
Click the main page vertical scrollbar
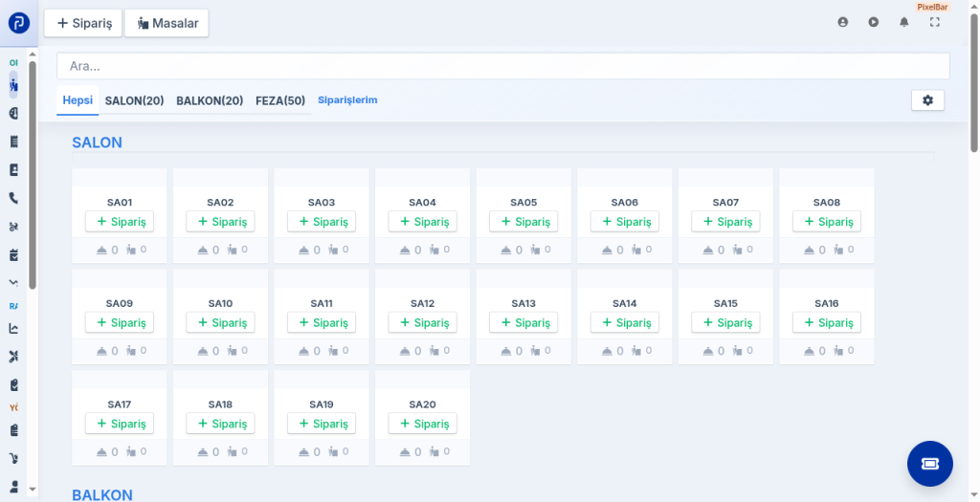[973, 81]
